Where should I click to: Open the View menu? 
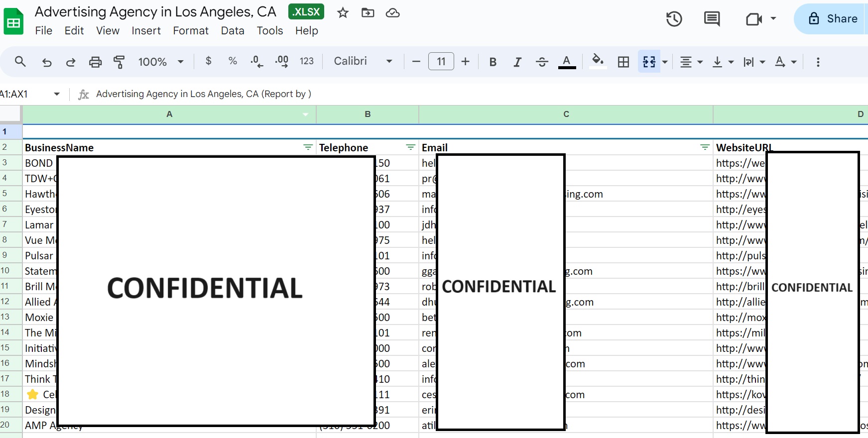[x=108, y=31]
